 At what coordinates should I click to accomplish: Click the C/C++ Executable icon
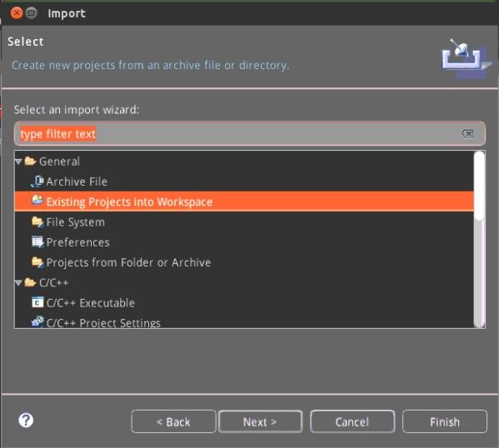point(37,302)
